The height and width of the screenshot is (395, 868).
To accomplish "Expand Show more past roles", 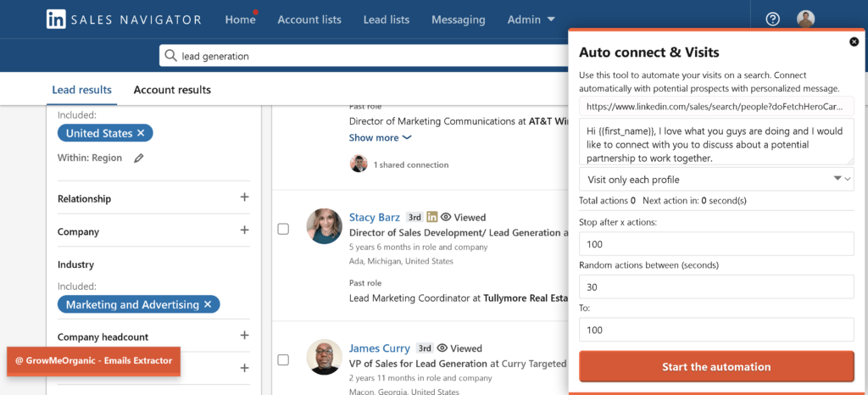I will coord(381,138).
